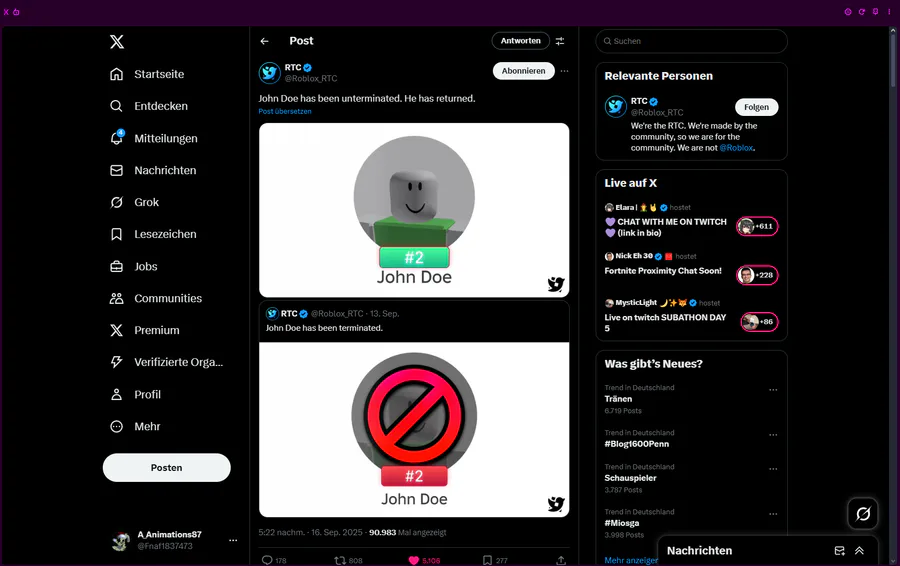Click the reply speech bubble icon
Screen dimensions: 900x566
(x=267, y=560)
